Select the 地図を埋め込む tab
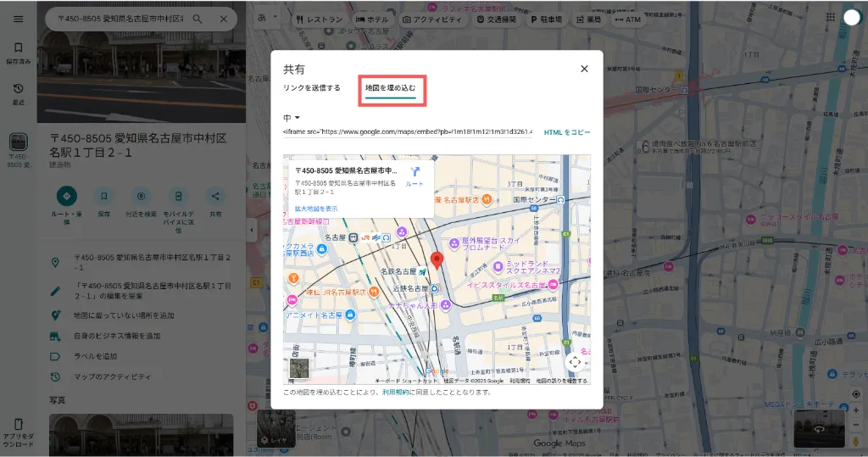The width and height of the screenshot is (868, 457). coord(391,88)
